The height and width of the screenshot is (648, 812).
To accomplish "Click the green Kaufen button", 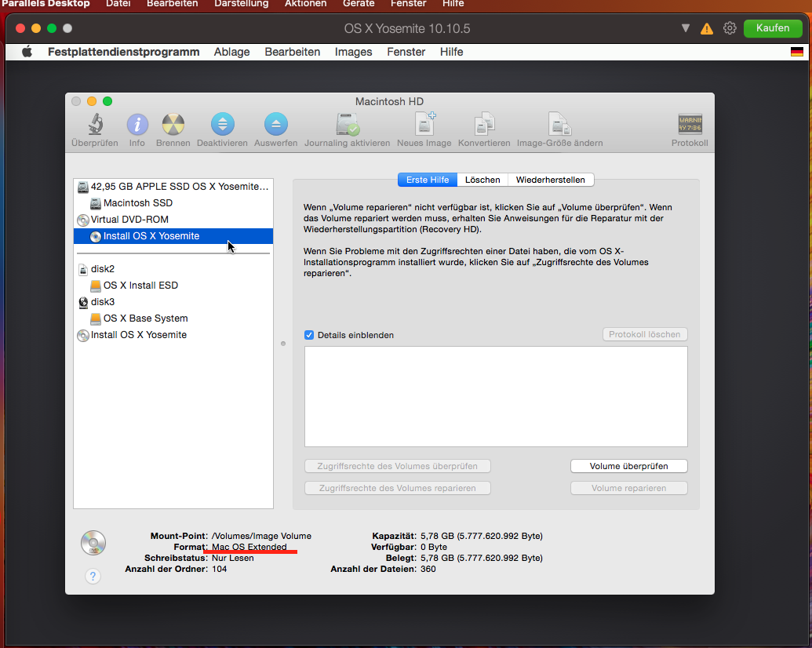I will coord(773,28).
